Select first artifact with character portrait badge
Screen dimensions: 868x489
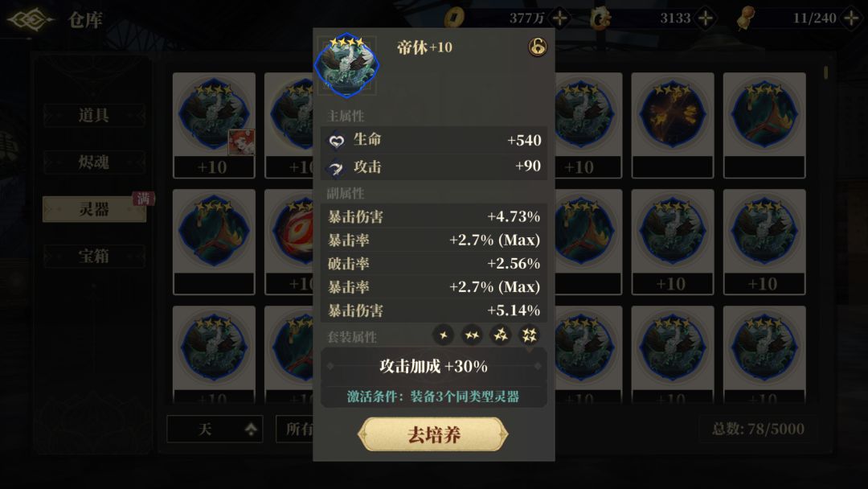(x=215, y=125)
